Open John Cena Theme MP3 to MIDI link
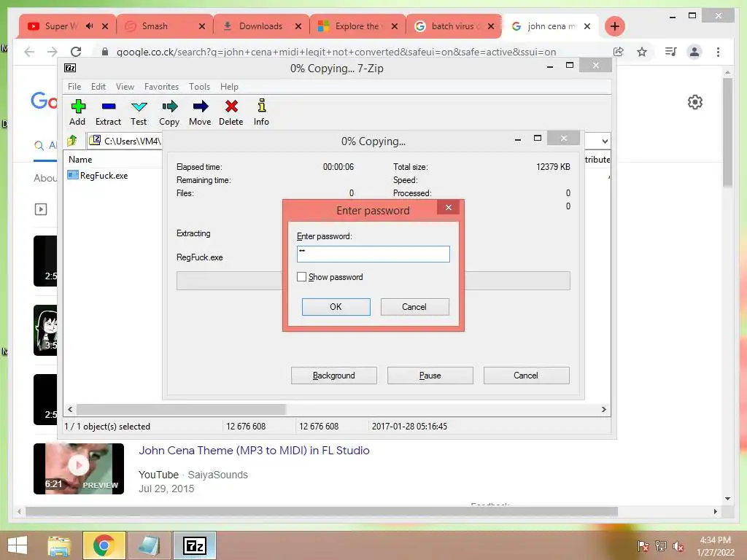747x560 pixels. [x=254, y=450]
